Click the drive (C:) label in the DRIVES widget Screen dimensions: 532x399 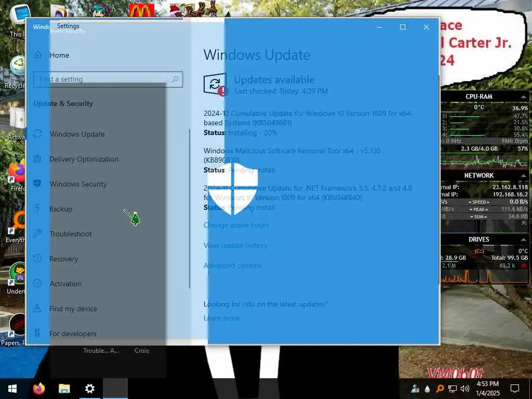(479, 251)
